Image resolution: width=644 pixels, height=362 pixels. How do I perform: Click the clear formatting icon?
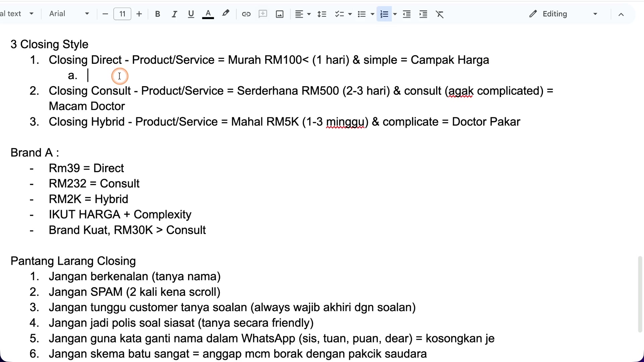[440, 14]
